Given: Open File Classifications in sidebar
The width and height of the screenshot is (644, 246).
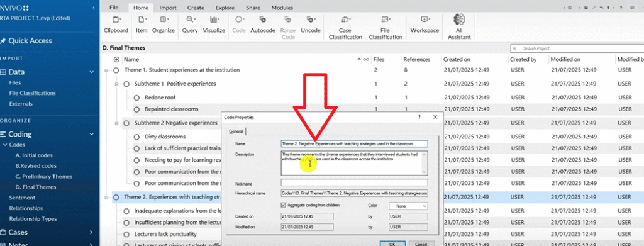Looking at the screenshot, I should [x=33, y=93].
